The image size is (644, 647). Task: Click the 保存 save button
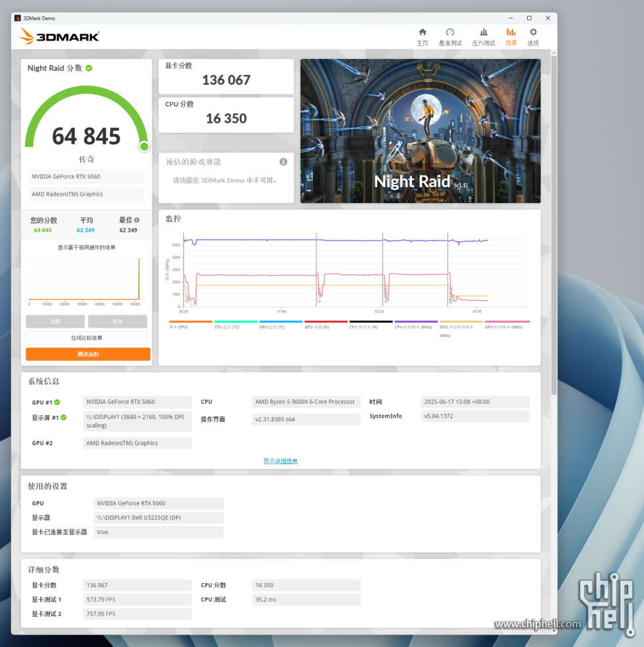[118, 321]
